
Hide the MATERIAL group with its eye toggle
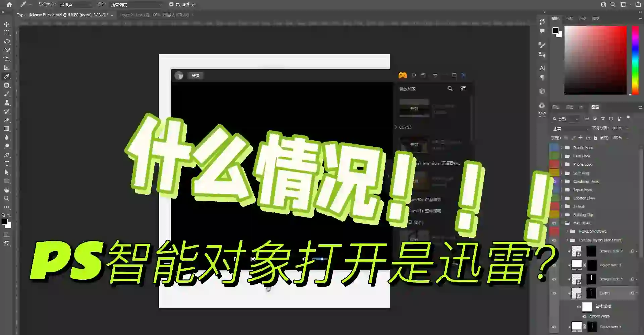554,223
